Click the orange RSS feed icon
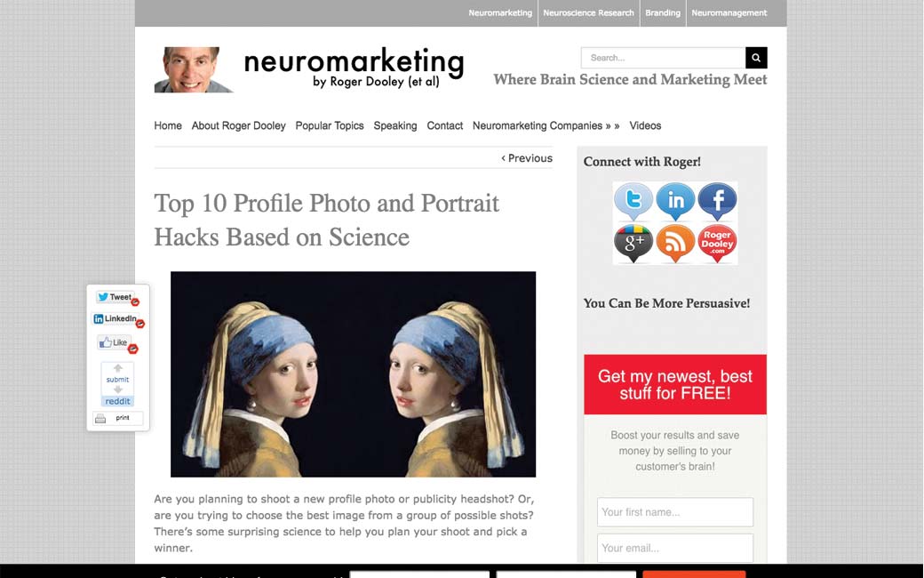The width and height of the screenshot is (924, 578). (x=675, y=243)
